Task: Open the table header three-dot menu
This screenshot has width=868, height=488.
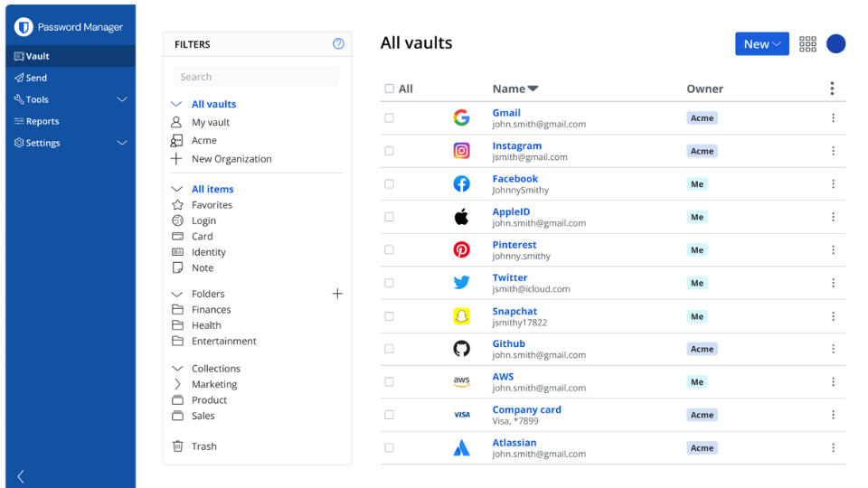Action: click(x=832, y=89)
